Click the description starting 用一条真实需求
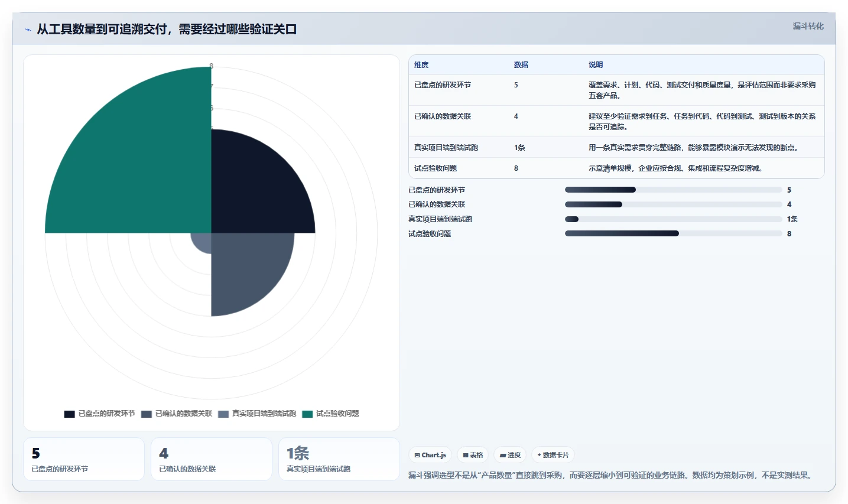 click(x=693, y=148)
